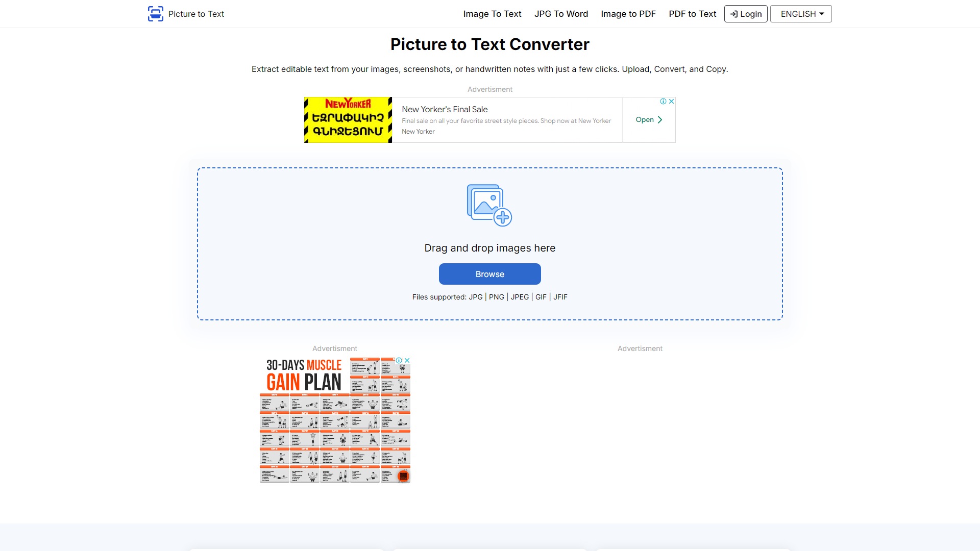Click the chevron arrow next to Open in ad
This screenshot has height=551, width=980.
click(660, 119)
